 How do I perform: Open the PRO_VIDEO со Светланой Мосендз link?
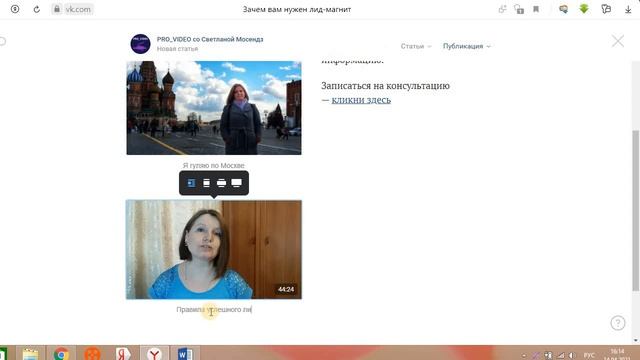(210, 39)
